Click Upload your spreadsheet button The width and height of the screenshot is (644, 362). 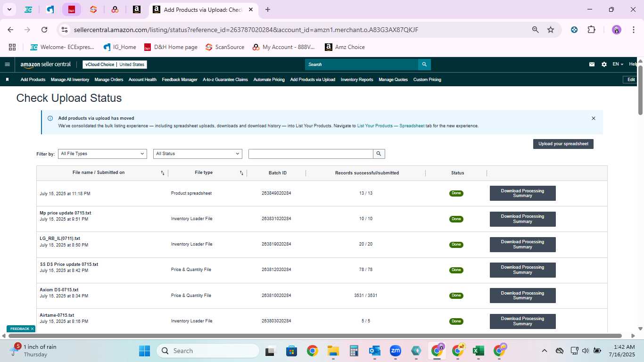[x=563, y=144]
